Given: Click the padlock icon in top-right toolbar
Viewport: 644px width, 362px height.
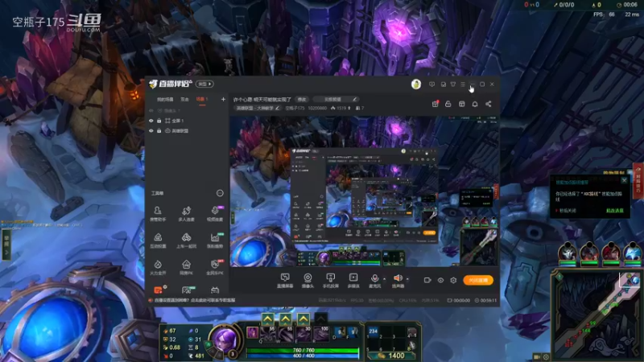Looking at the screenshot, I should point(448,105).
